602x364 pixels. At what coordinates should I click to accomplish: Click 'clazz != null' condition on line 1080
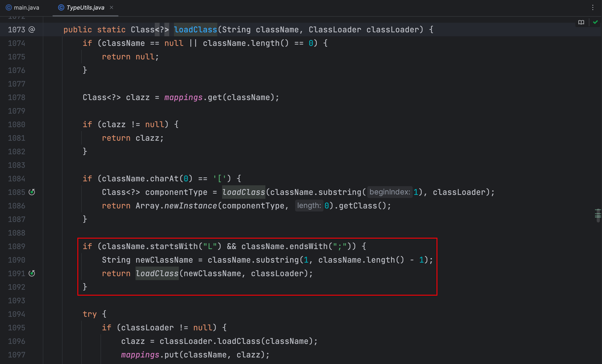click(x=133, y=125)
